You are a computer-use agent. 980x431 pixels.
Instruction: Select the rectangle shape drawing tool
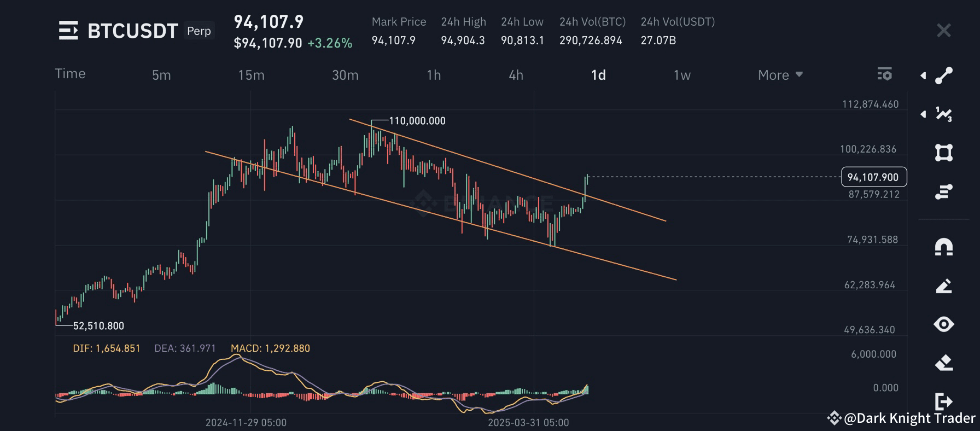[x=944, y=153]
